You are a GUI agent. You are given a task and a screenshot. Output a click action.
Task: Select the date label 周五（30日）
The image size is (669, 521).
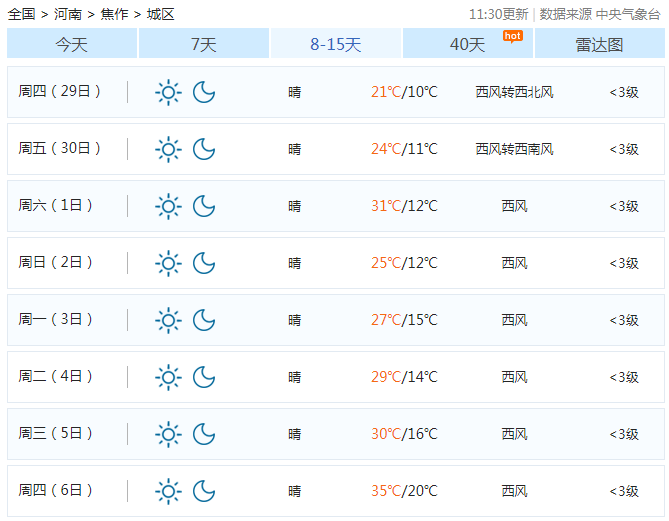coord(59,148)
